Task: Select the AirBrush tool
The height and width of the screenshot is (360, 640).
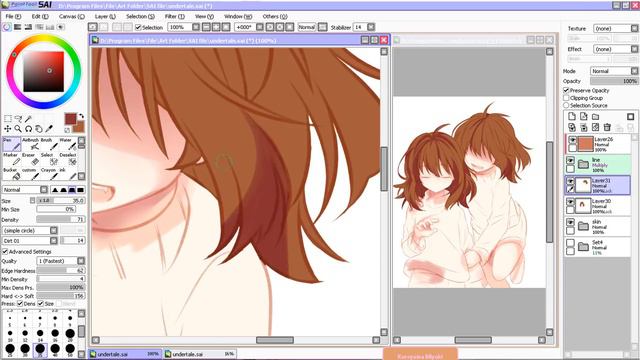Action: (30, 144)
